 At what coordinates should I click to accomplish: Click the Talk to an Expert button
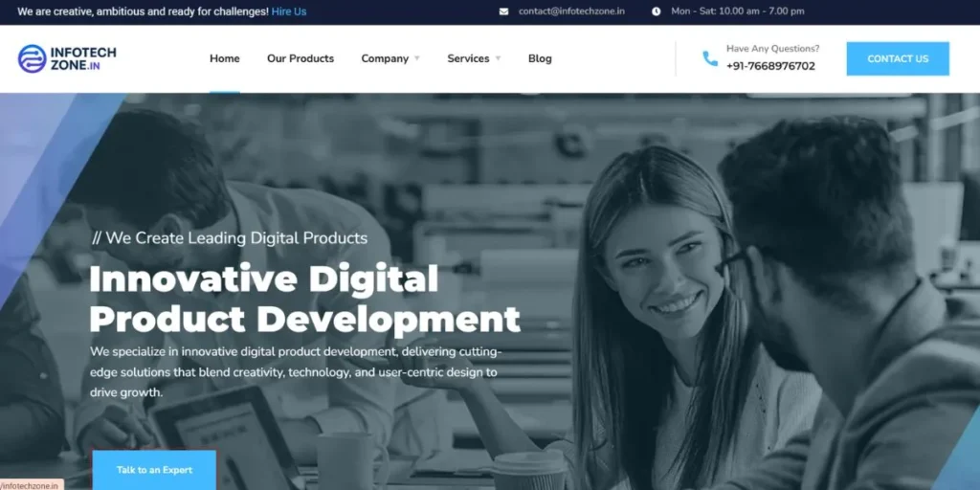154,470
